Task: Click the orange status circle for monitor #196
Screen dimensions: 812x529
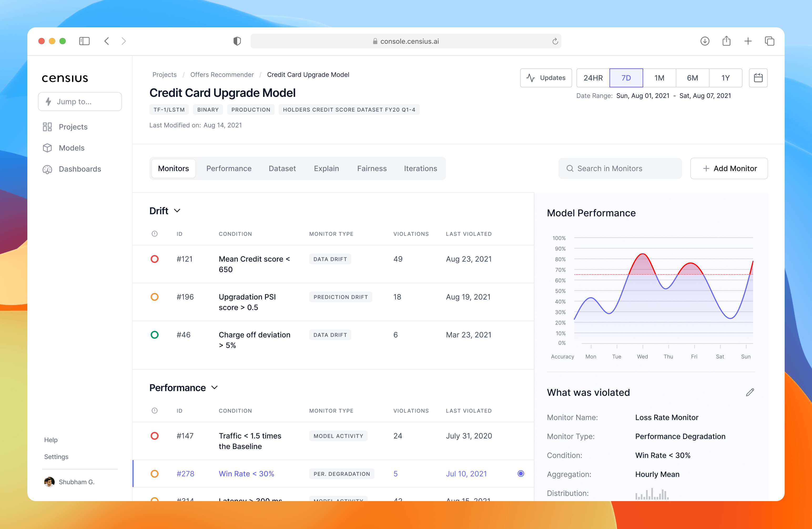Action: point(155,297)
